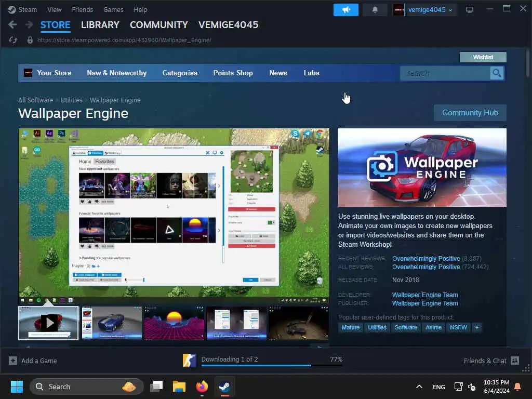
Task: Open the Your Store menu
Action: coord(54,73)
